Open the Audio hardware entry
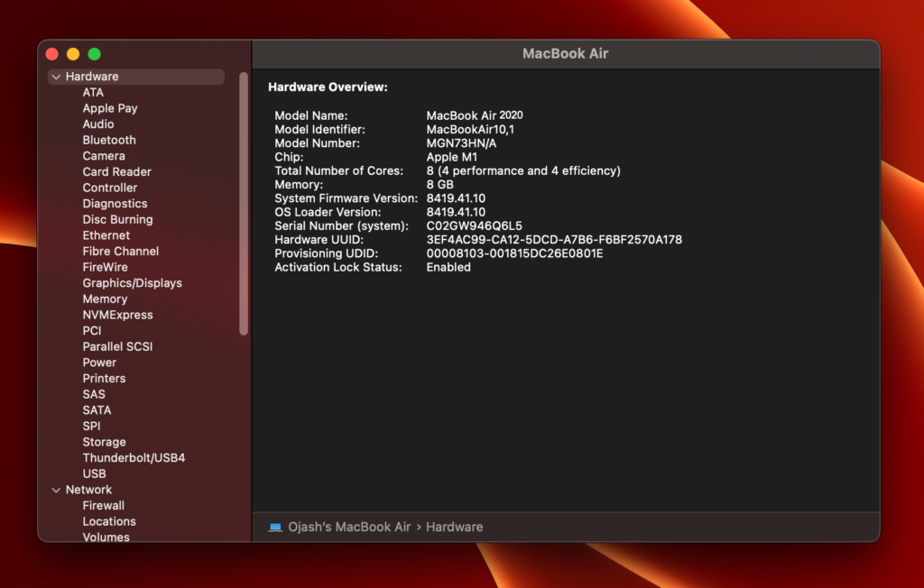The width and height of the screenshot is (924, 588). pos(98,124)
